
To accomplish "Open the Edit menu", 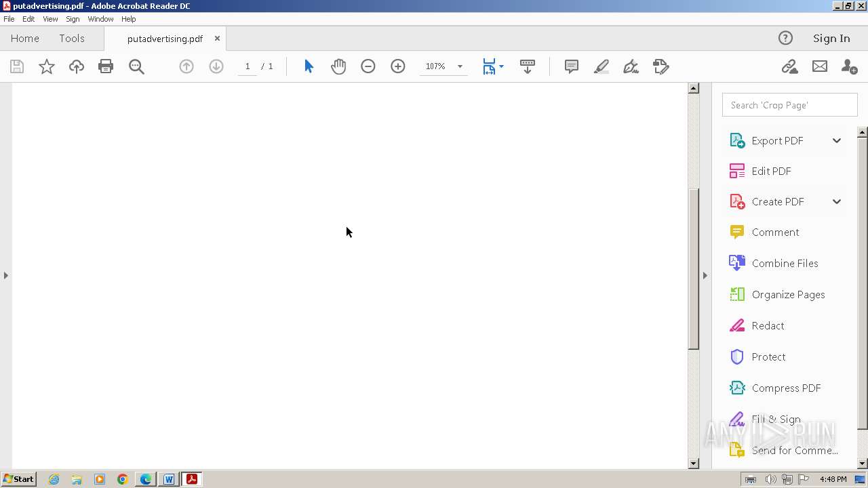I will click(x=28, y=19).
